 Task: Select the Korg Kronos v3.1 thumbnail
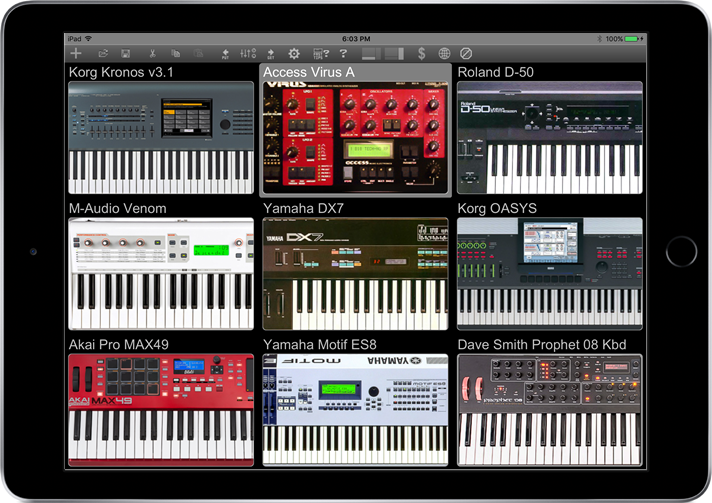(x=161, y=138)
